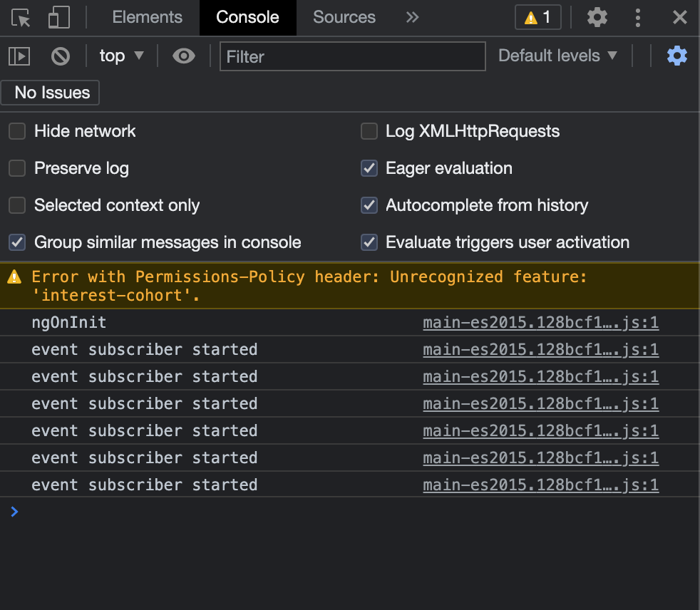Uncheck the Eager evaluation checkbox

click(x=369, y=168)
